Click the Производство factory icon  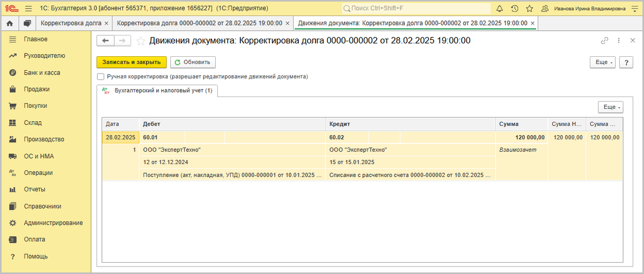(13, 139)
